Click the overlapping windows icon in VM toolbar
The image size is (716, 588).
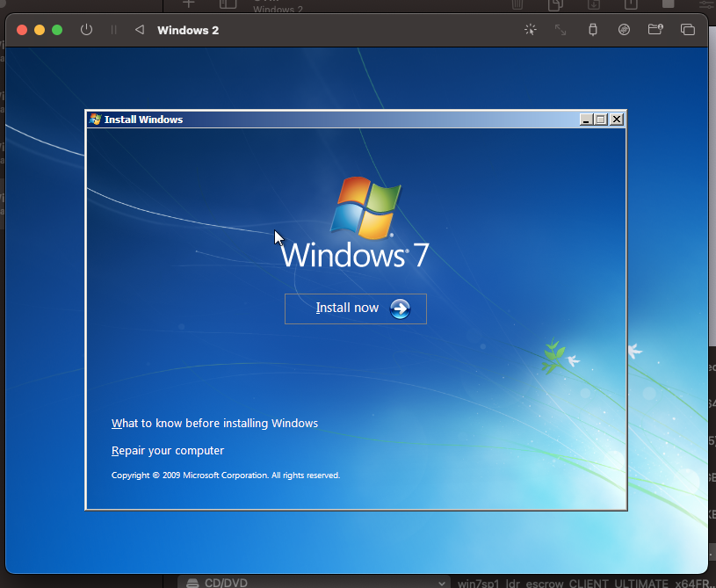click(688, 30)
